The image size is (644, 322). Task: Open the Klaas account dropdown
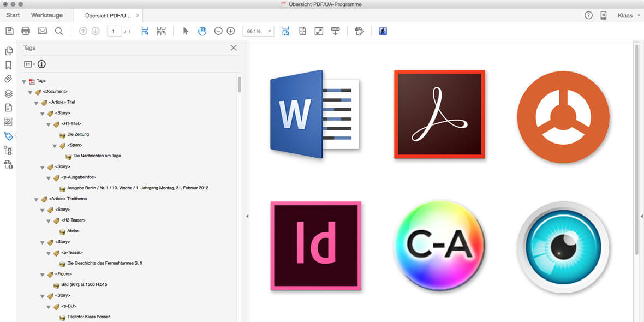629,16
